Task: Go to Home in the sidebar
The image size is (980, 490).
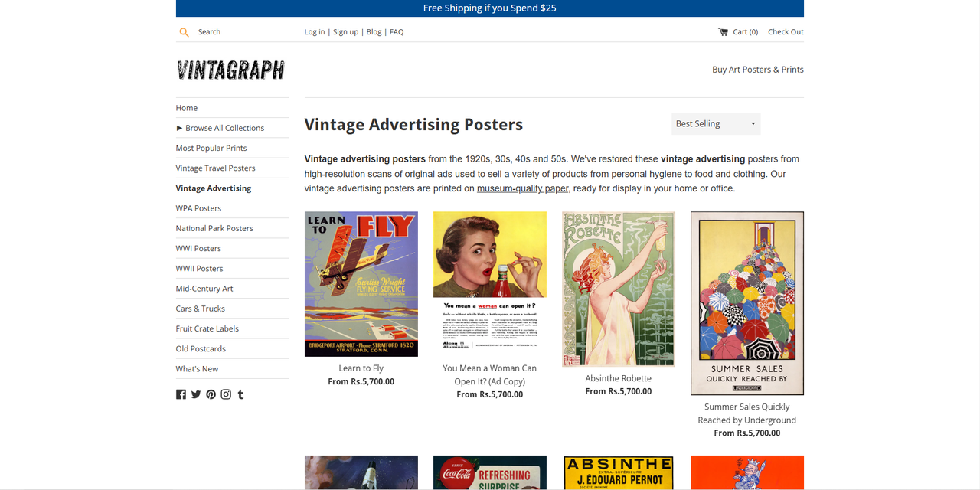Action: pos(187,108)
